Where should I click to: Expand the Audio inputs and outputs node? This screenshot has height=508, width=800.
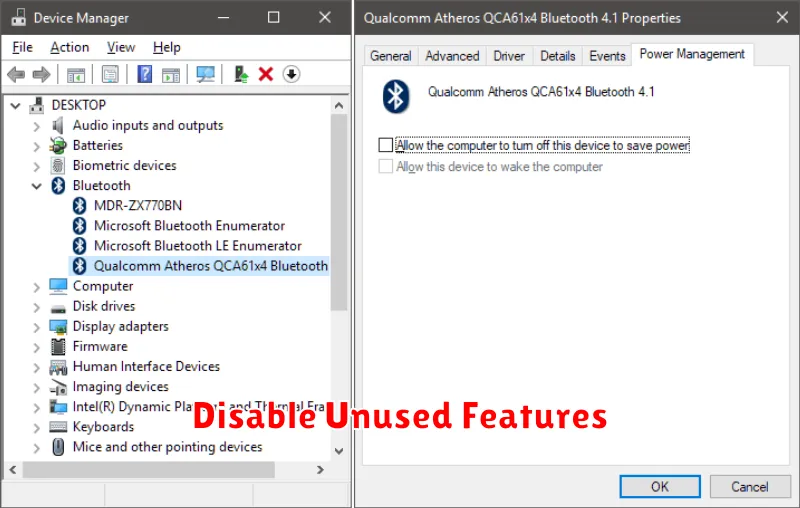tap(37, 126)
